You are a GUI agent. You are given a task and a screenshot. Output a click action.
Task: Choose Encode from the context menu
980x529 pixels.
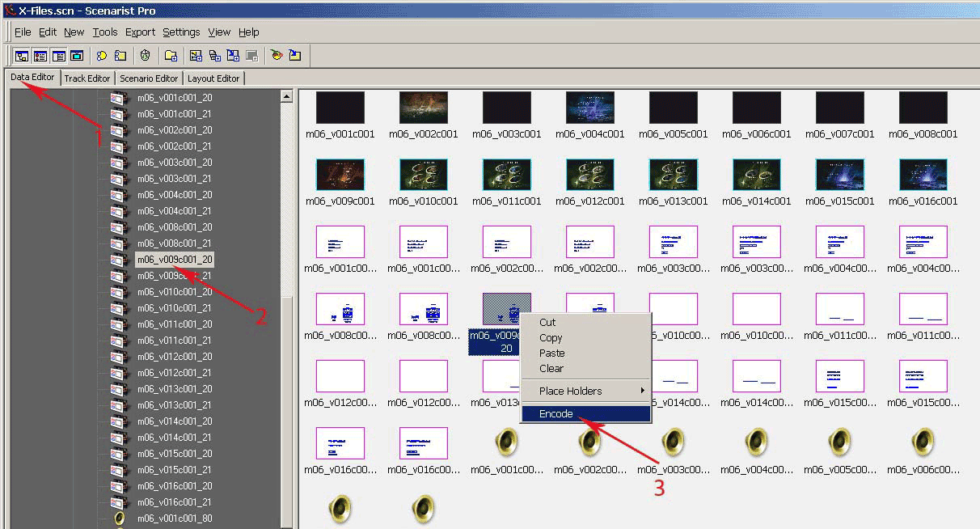coord(586,414)
